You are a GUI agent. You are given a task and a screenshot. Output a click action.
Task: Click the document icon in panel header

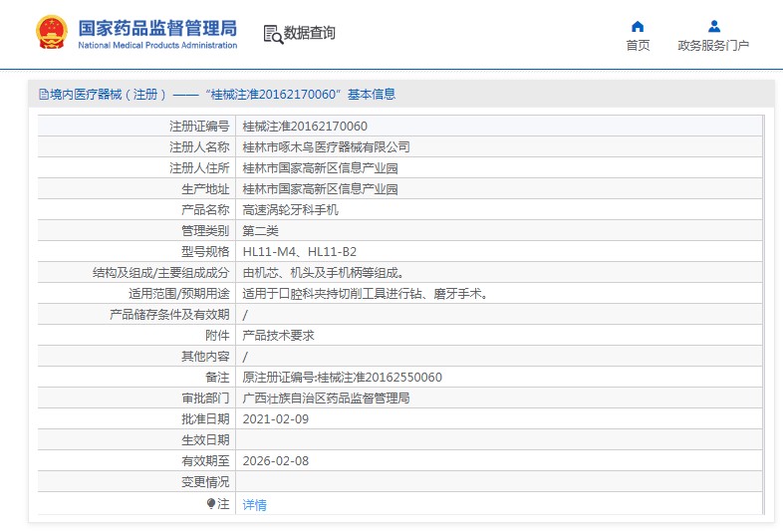pos(43,95)
